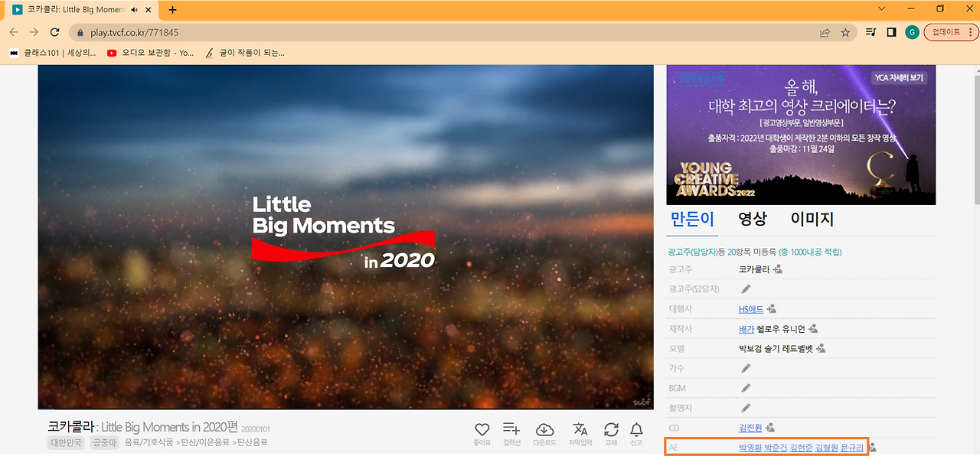Switch to the 영상 tab
This screenshot has width=980, height=456.
[x=752, y=219]
